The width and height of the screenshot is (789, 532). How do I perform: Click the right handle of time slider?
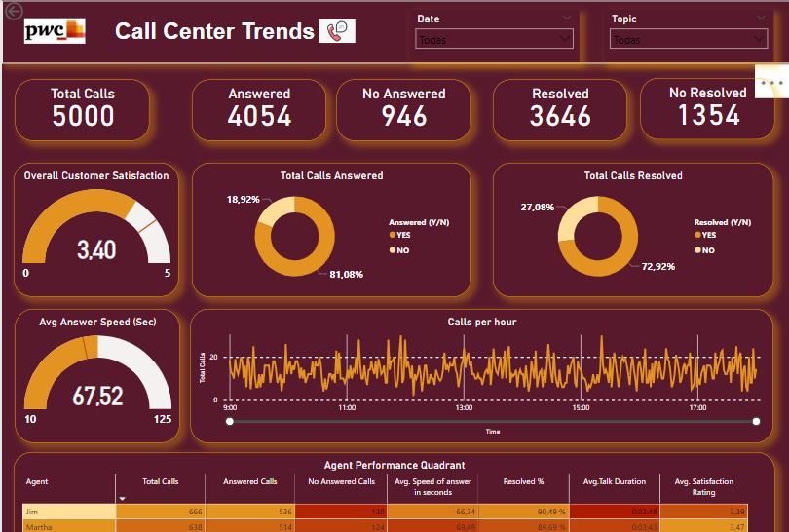pos(757,422)
